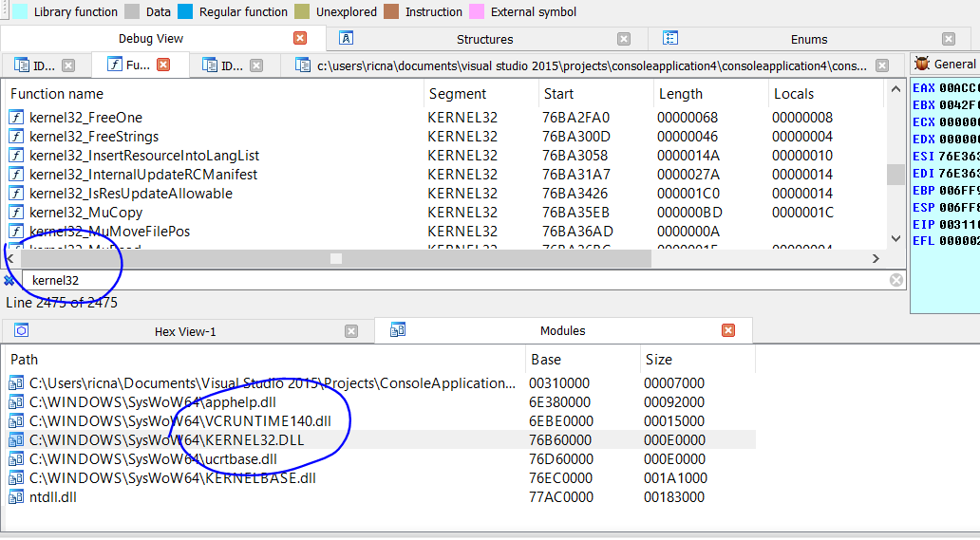Click the Enums tab icon
This screenshot has height=540, width=980.
tap(669, 39)
